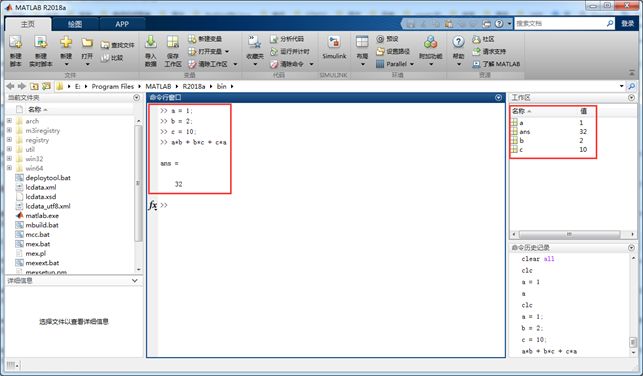This screenshot has width=643, height=376.
Task: Click the Import Data (导入数据) icon
Action: 150,42
